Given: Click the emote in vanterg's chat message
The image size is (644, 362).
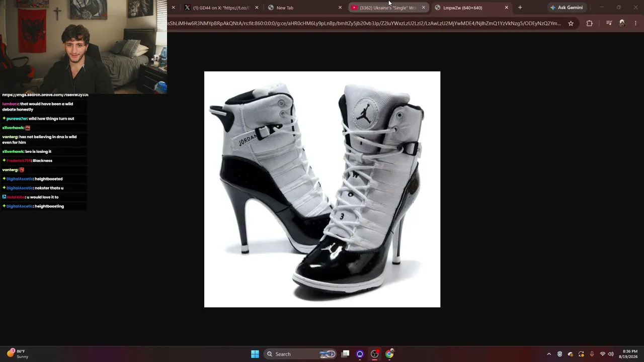Looking at the screenshot, I should tap(22, 170).
